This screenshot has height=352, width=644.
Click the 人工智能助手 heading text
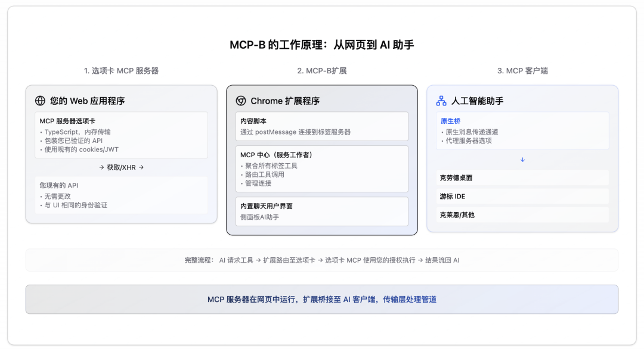[x=477, y=101]
